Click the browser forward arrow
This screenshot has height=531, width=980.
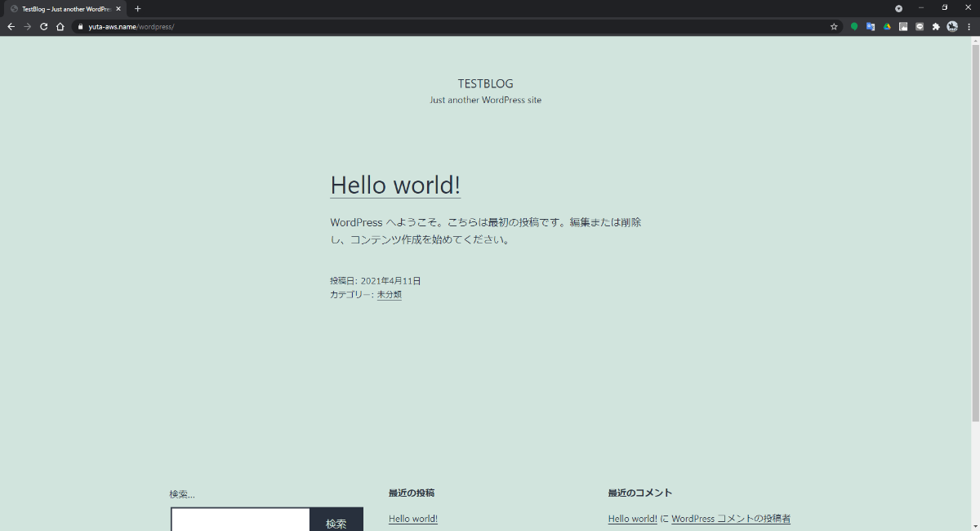[x=27, y=26]
